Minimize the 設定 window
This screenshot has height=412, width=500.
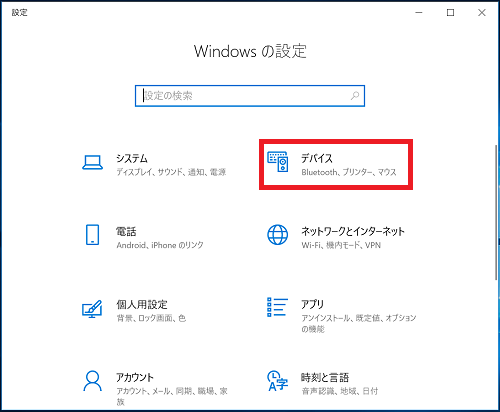click(419, 13)
